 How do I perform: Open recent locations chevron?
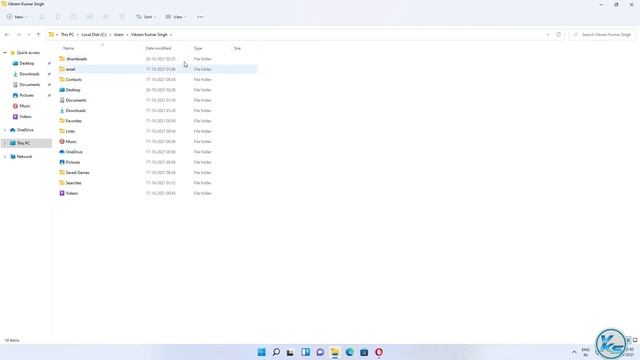[29, 35]
